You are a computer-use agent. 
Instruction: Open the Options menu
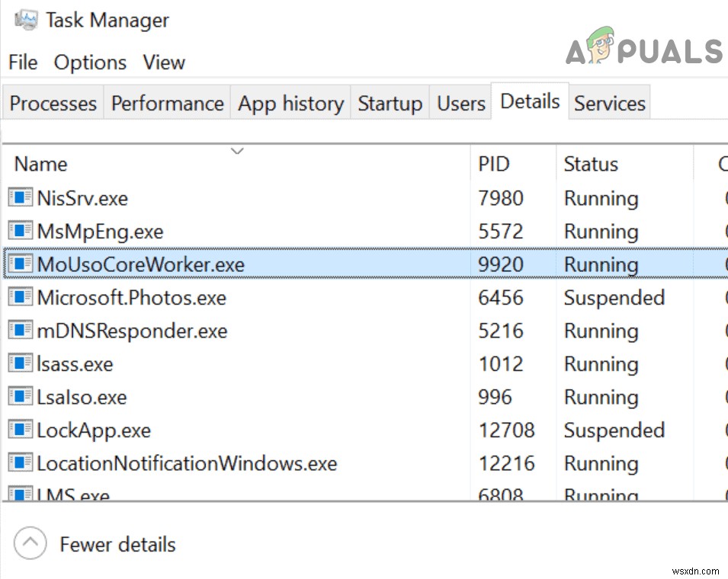pyautogui.click(x=89, y=62)
